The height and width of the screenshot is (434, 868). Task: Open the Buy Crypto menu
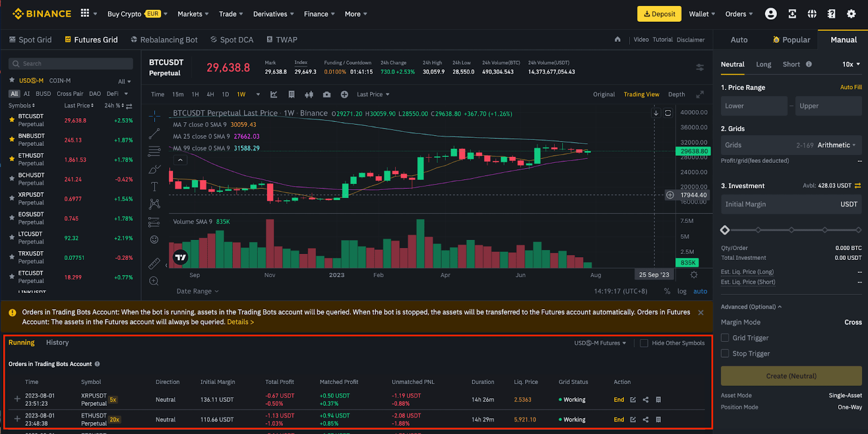pyautogui.click(x=137, y=14)
